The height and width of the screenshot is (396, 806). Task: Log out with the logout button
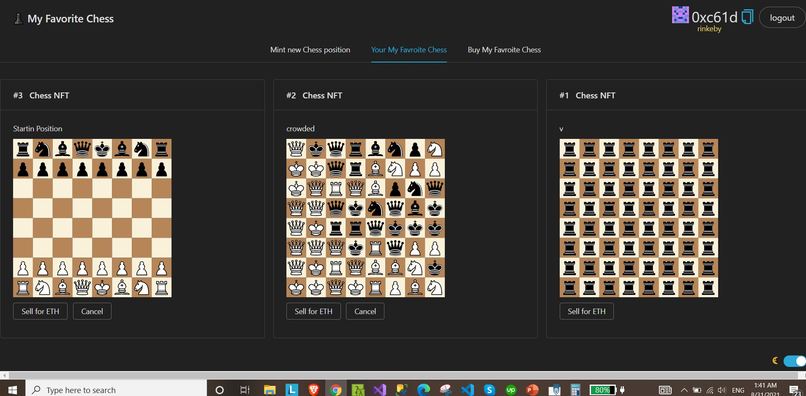click(782, 17)
